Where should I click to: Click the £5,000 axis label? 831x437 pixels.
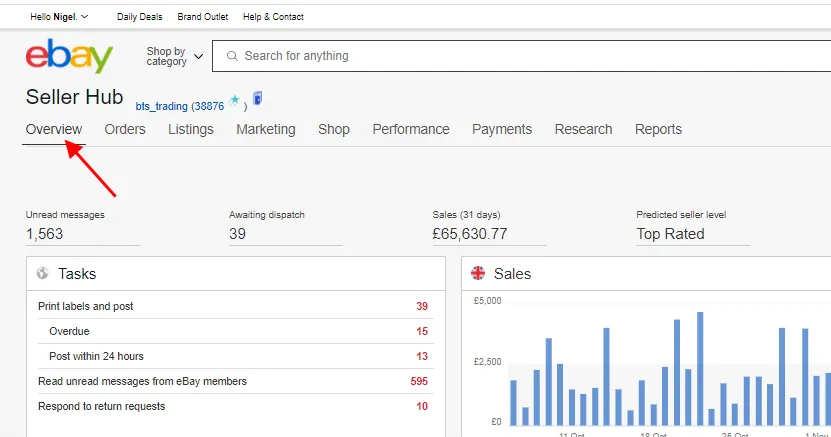click(487, 300)
